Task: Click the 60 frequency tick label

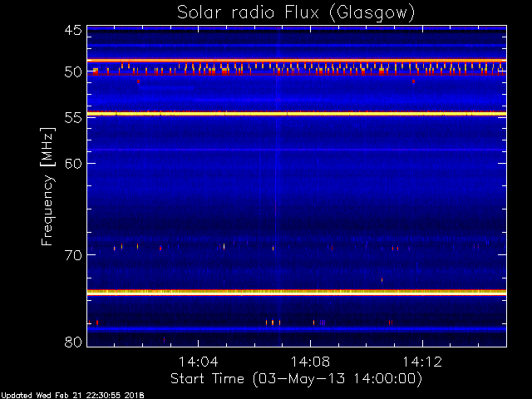Action: click(73, 163)
